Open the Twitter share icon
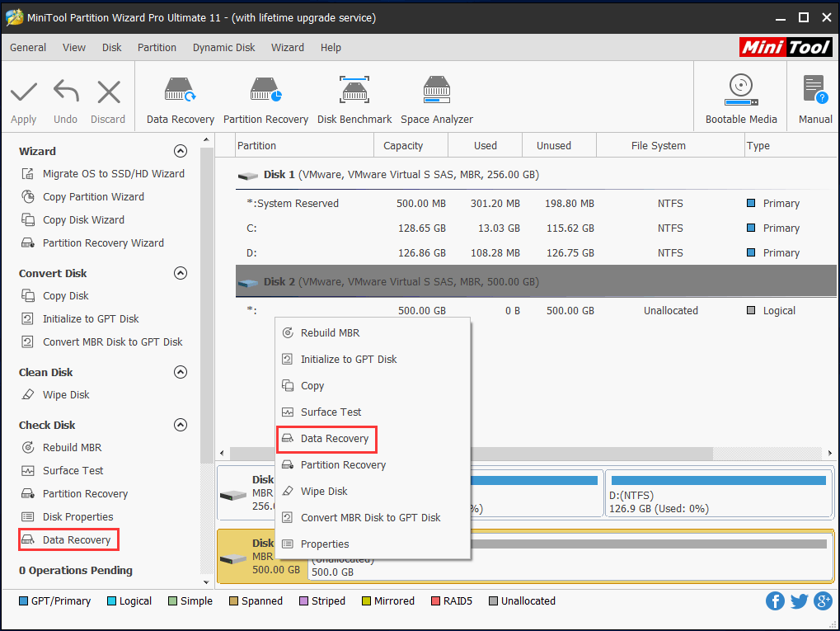Viewport: 840px width, 631px height. tap(800, 601)
